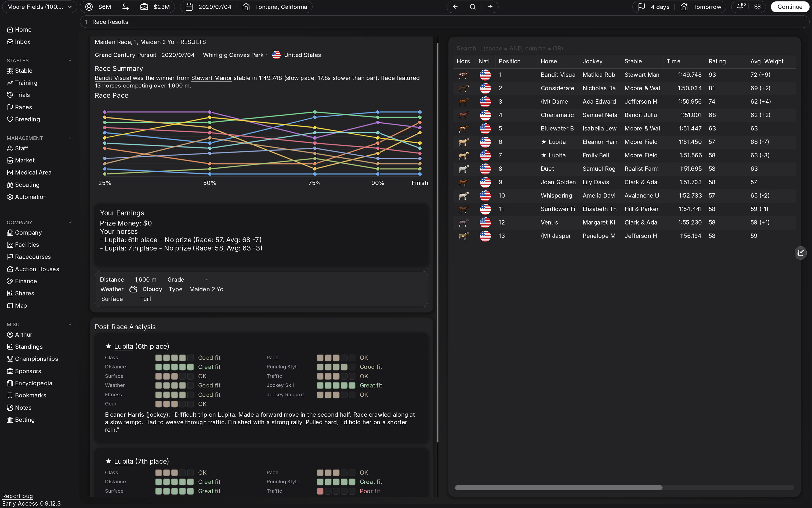The width and height of the screenshot is (812, 508).
Task: Sort results by Time column
Action: (673, 61)
